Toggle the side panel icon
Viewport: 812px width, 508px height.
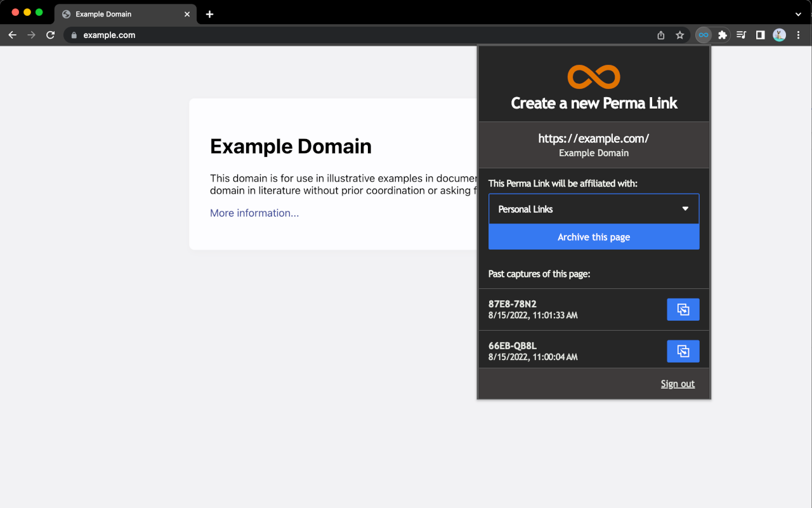coord(760,35)
